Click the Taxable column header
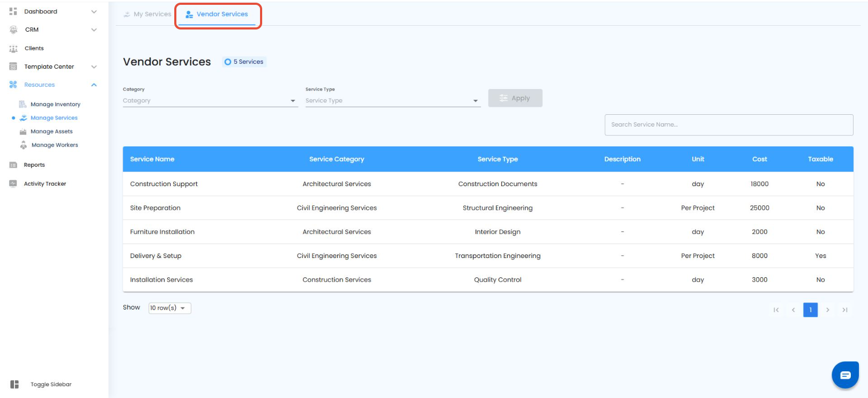The image size is (868, 398). (x=820, y=159)
